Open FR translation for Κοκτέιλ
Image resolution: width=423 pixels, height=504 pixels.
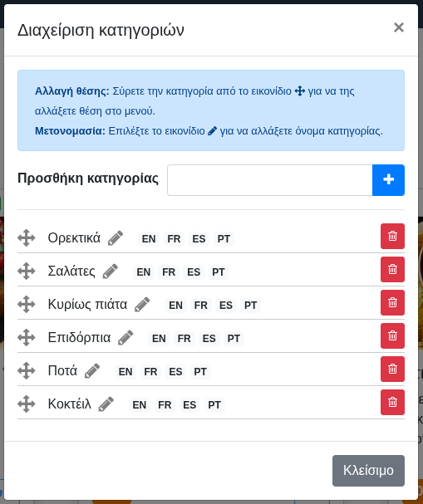point(165,404)
